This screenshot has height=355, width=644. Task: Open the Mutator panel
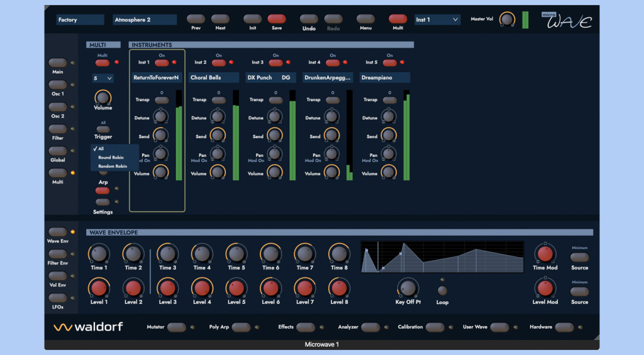(177, 327)
